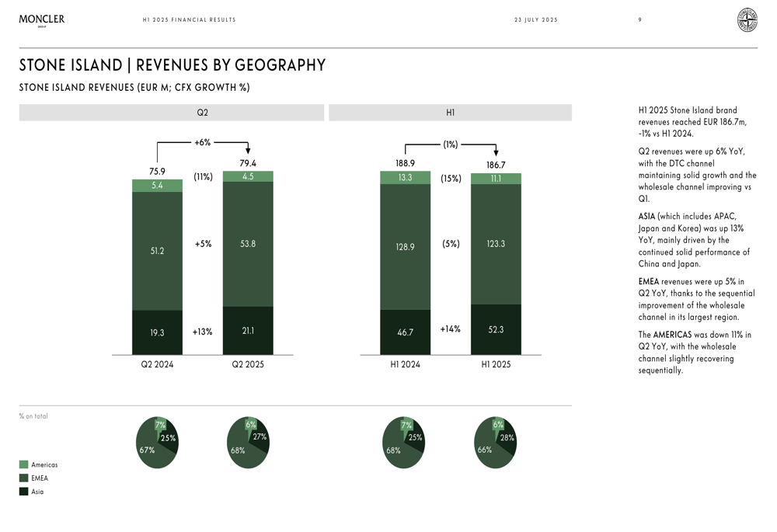Click the 'Americas' legend label
This screenshot has width=777, height=532.
pyautogui.click(x=44, y=464)
